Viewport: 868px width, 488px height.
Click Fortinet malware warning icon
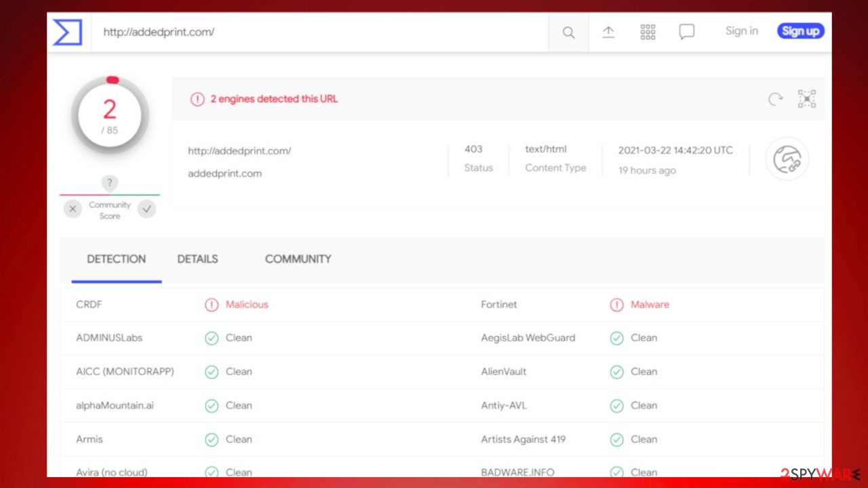(616, 304)
